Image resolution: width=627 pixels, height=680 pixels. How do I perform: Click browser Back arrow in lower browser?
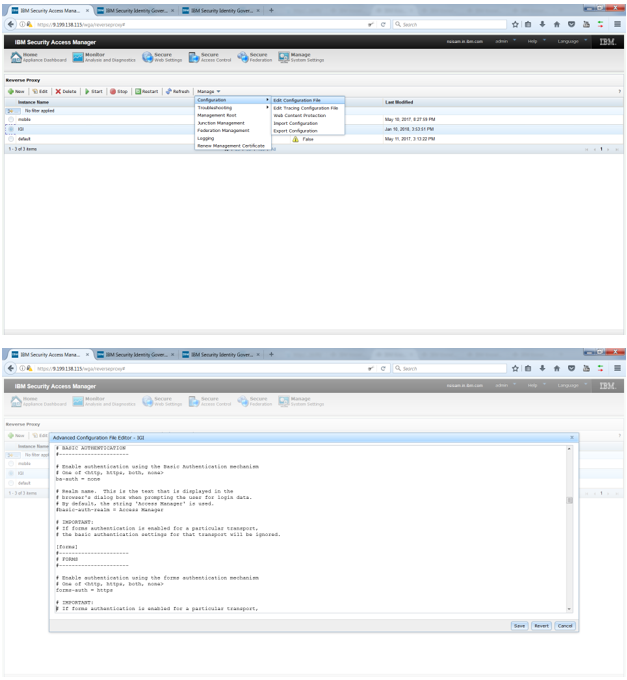tap(11, 368)
